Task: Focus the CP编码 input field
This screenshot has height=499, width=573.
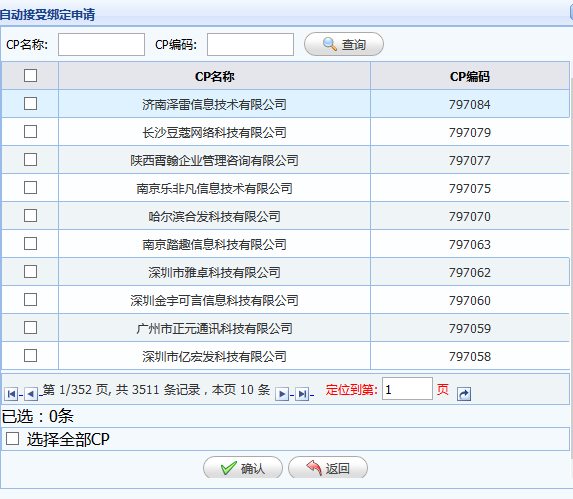Action: pos(250,45)
